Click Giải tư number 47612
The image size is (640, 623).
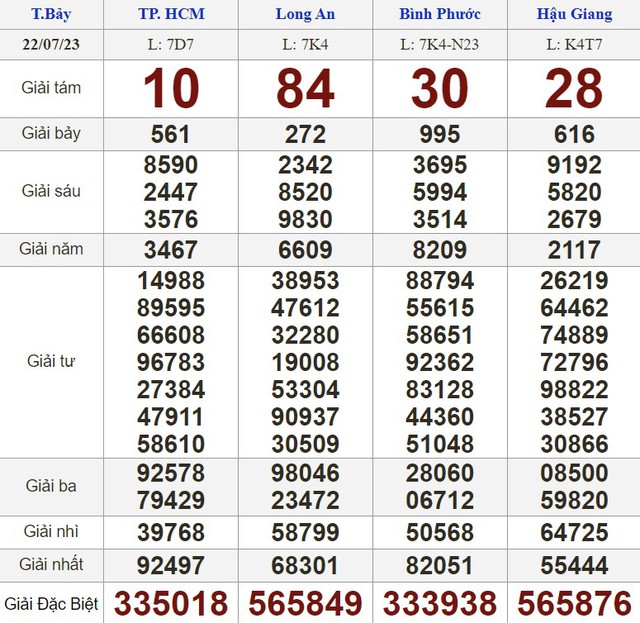pyautogui.click(x=305, y=308)
